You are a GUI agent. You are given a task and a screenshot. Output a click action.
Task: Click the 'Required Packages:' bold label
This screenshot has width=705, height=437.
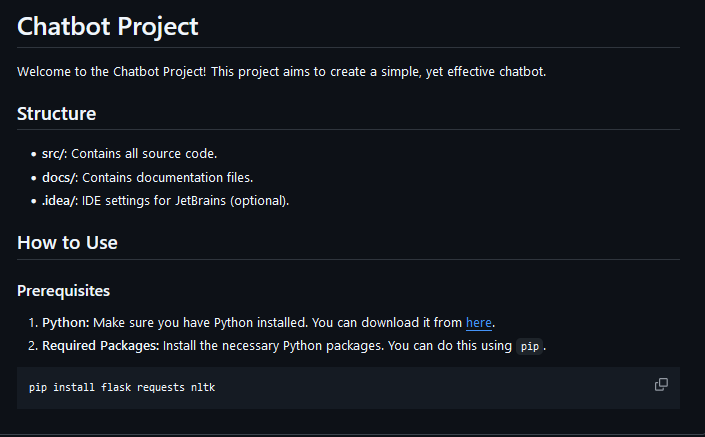tap(101, 346)
